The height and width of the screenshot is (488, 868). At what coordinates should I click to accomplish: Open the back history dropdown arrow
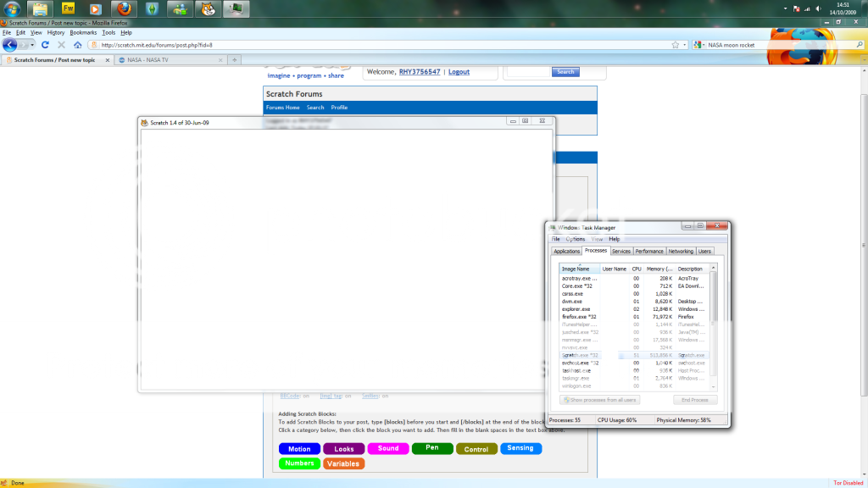pos(31,45)
